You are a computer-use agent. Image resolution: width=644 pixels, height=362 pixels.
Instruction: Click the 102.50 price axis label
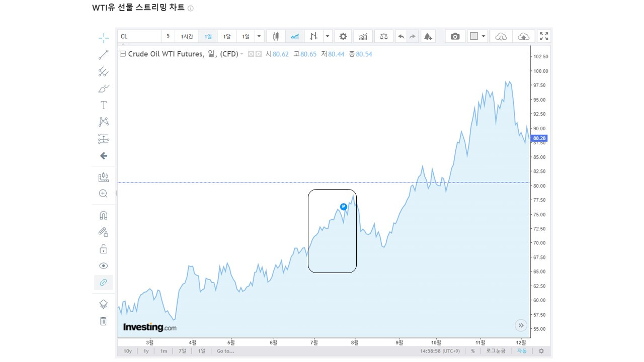(x=541, y=56)
